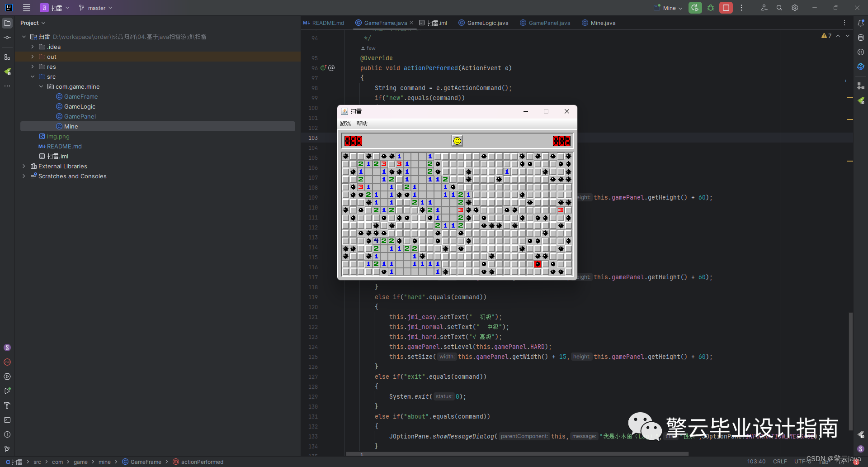
Task: Open the Database tool window
Action: [861, 38]
